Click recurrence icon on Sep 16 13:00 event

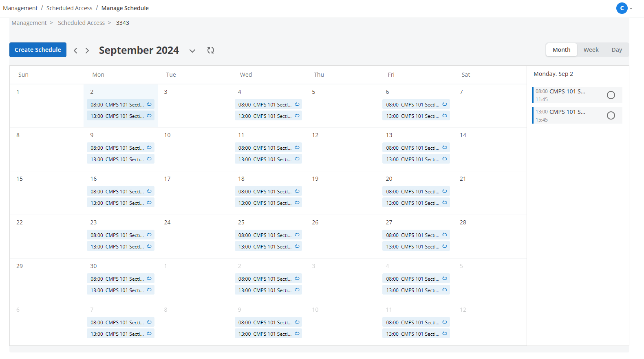click(x=149, y=203)
